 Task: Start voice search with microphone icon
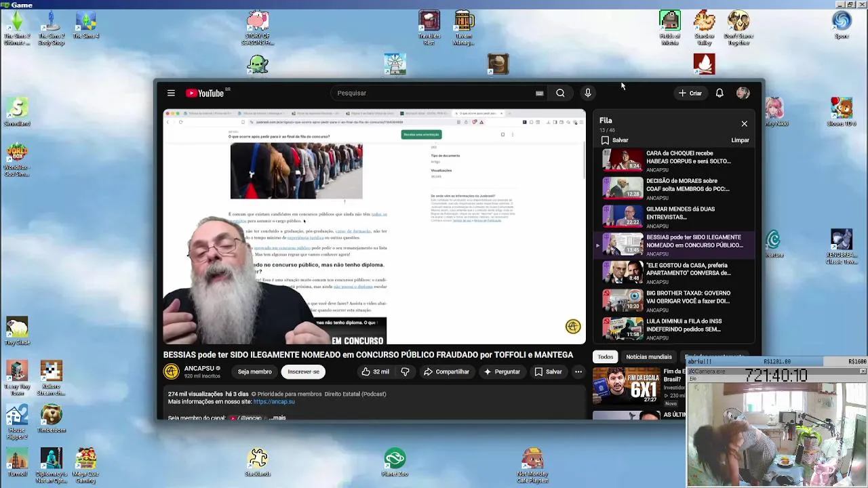click(588, 93)
